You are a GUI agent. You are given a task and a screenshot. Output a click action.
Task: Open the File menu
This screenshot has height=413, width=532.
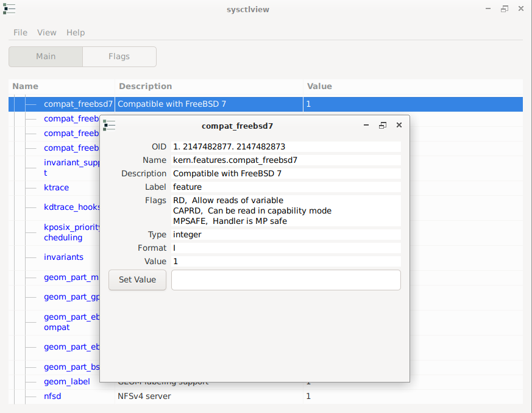20,32
